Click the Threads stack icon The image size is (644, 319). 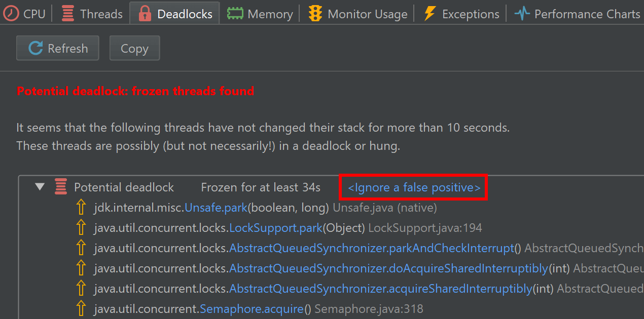coord(67,14)
